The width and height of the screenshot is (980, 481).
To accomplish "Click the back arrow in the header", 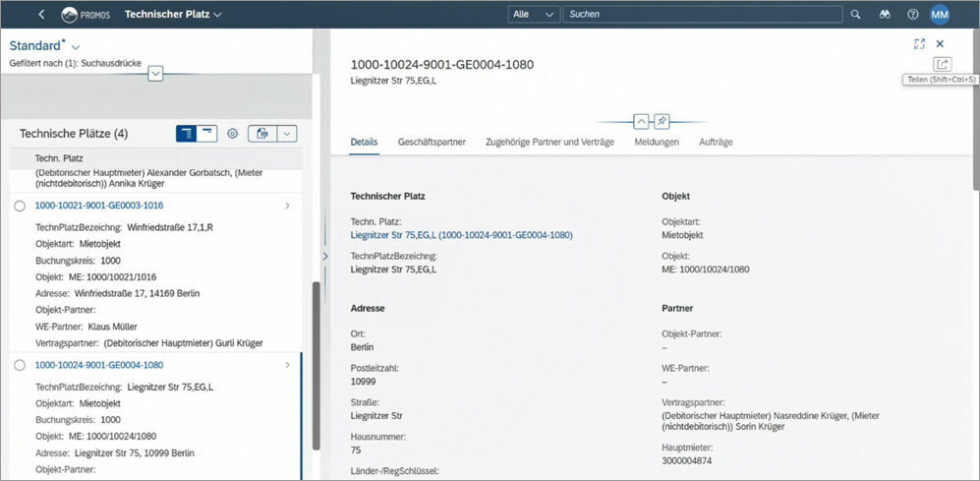I will (x=41, y=15).
